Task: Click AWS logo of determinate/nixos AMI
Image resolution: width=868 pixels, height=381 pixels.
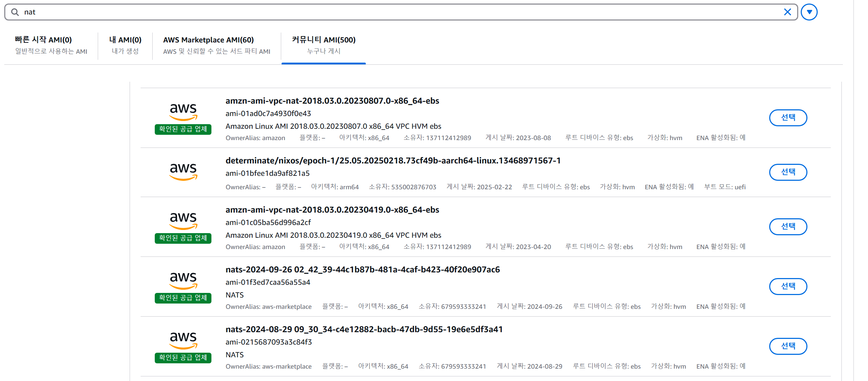Action: (x=183, y=171)
